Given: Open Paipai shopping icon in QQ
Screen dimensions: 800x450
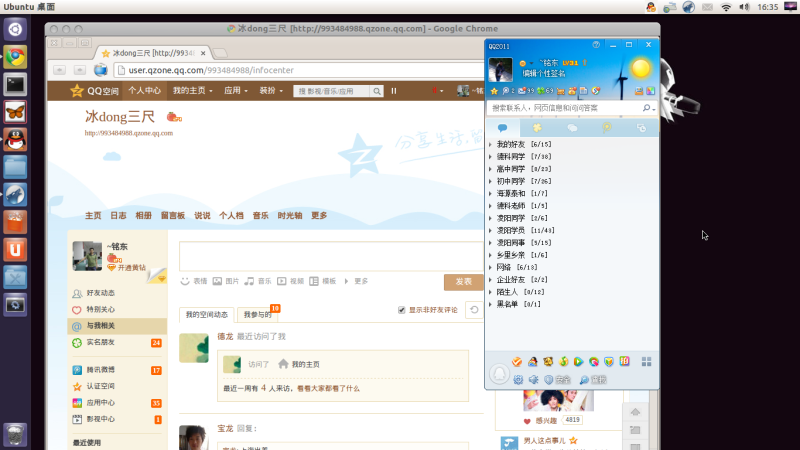Looking at the screenshot, I should point(624,362).
